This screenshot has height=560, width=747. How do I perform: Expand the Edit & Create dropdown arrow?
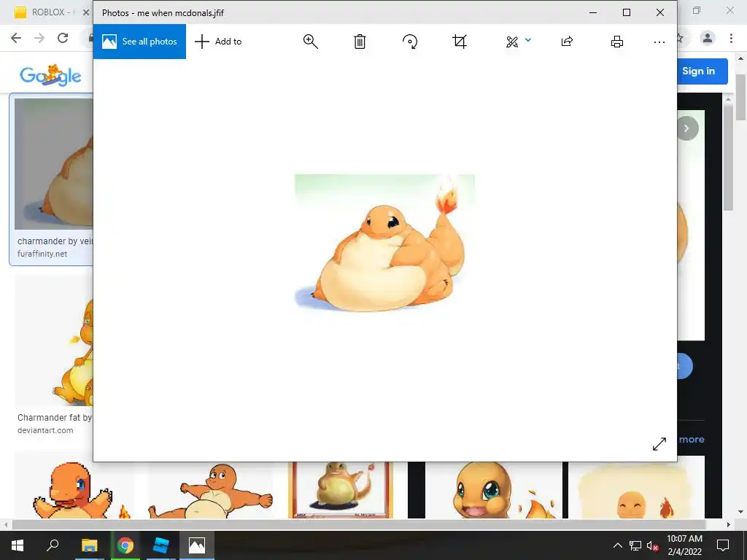(x=528, y=40)
